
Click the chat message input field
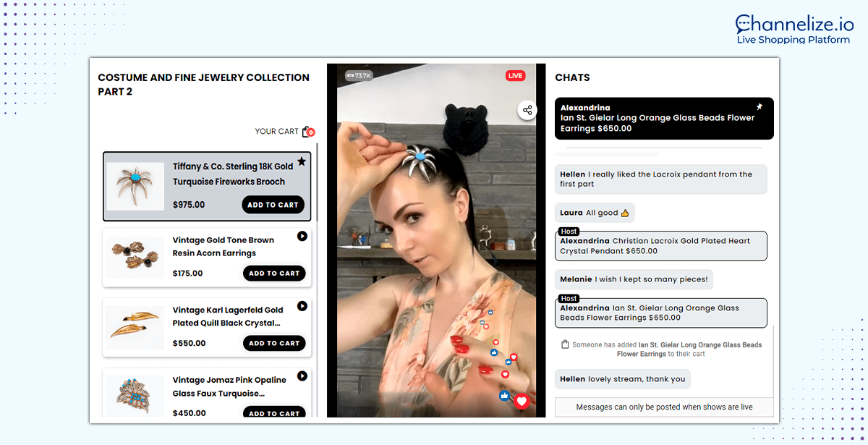click(x=664, y=407)
